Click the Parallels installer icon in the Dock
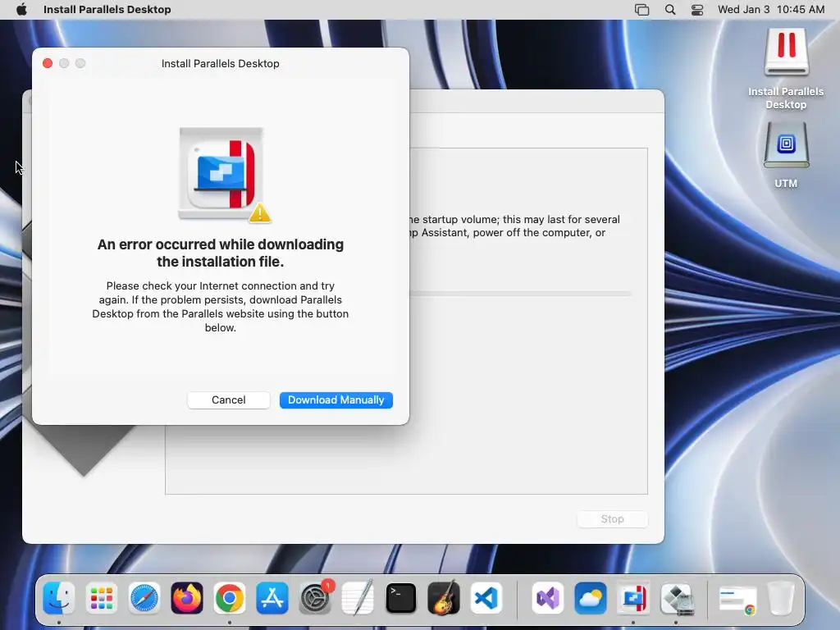The width and height of the screenshot is (840, 630). tap(633, 598)
